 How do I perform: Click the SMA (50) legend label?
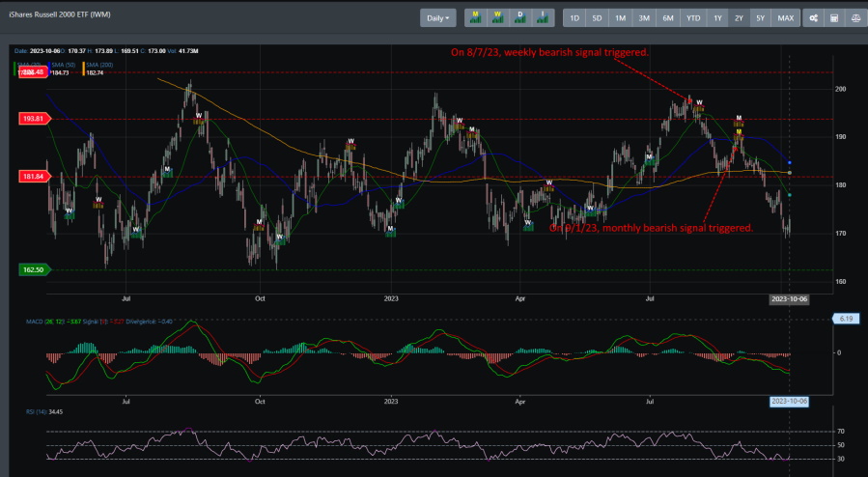[64, 65]
